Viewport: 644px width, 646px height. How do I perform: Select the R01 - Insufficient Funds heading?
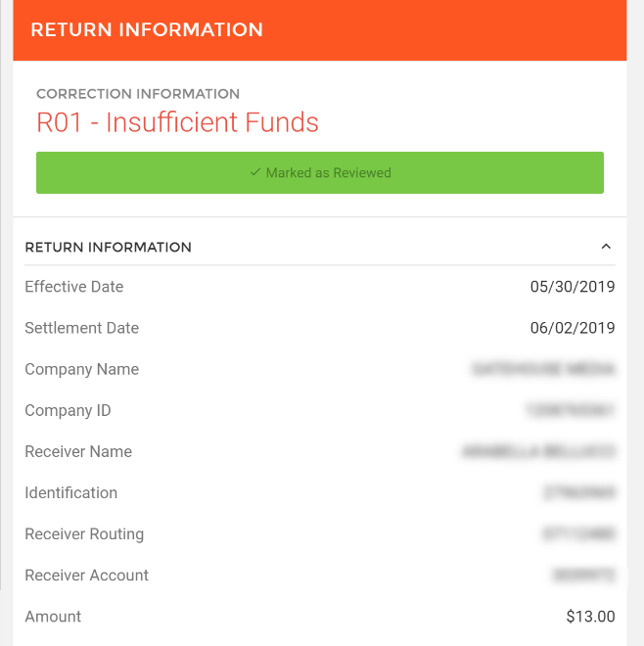click(177, 122)
